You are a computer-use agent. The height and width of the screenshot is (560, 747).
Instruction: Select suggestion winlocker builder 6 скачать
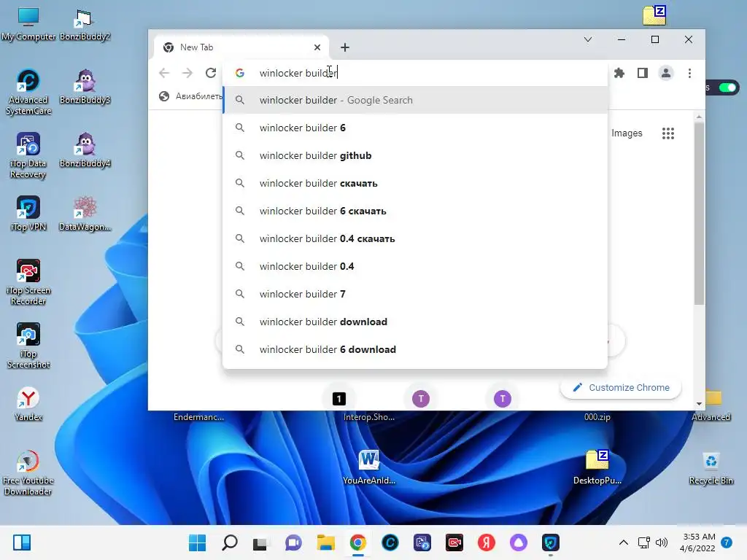tap(415, 211)
